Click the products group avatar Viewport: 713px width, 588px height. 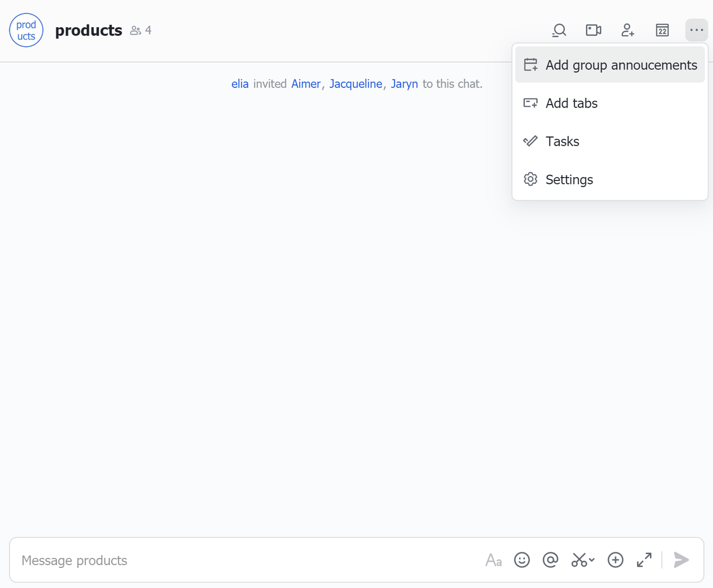(x=26, y=30)
